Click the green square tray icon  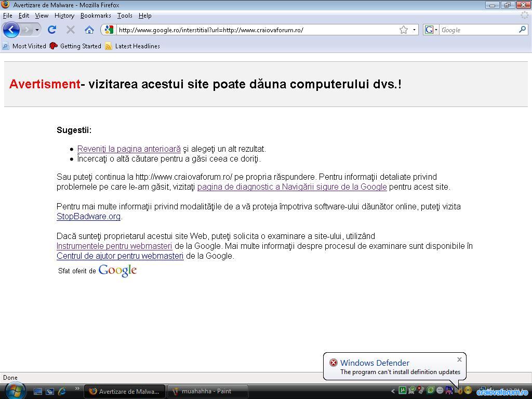[403, 391]
